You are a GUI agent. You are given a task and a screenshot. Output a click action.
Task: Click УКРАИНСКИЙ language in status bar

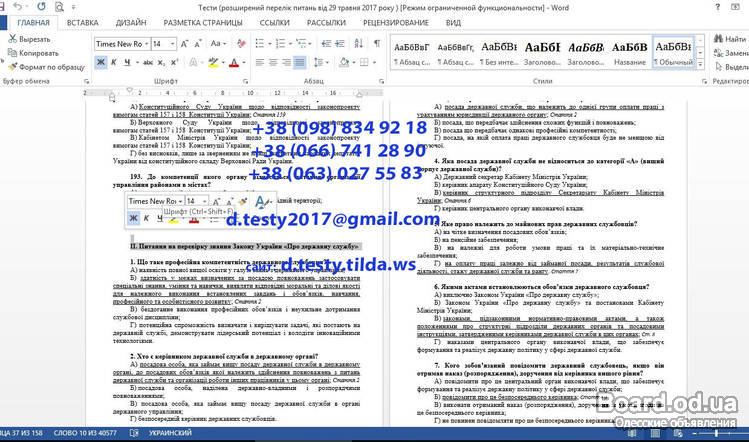(x=170, y=433)
